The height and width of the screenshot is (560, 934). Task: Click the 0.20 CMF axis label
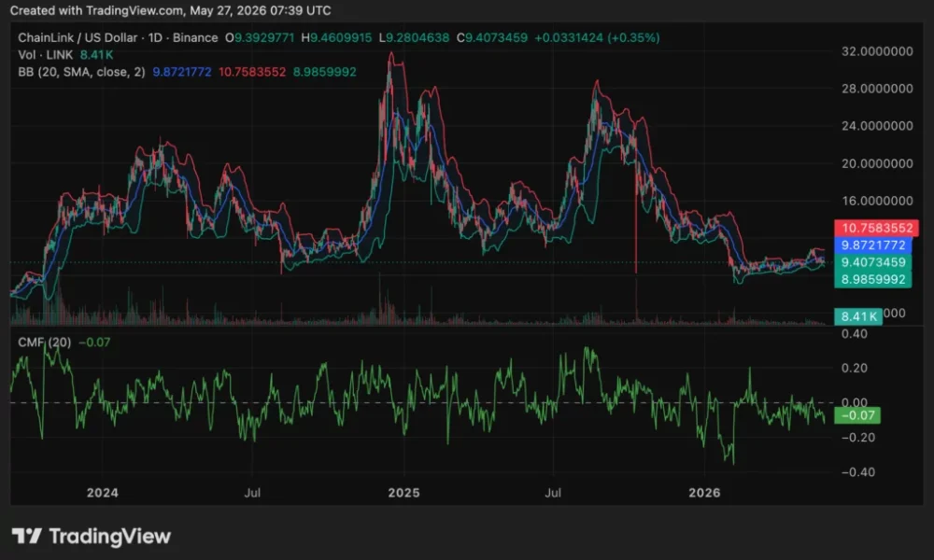(855, 369)
